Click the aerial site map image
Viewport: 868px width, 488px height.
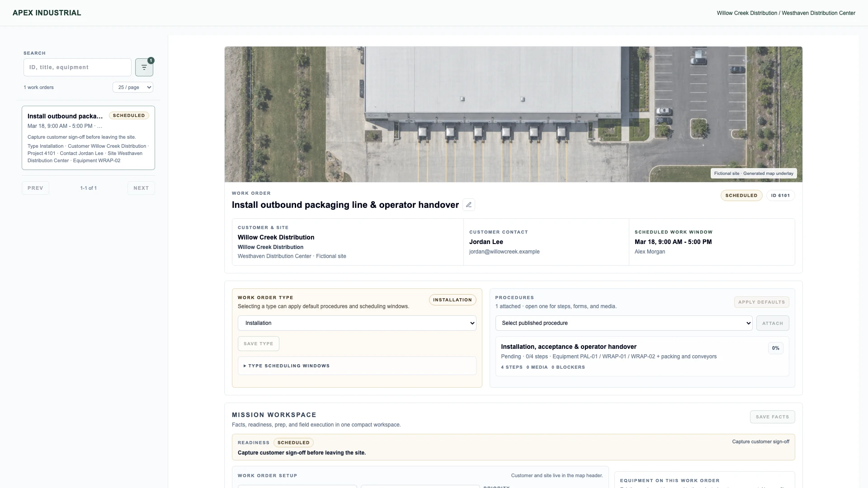tap(513, 114)
